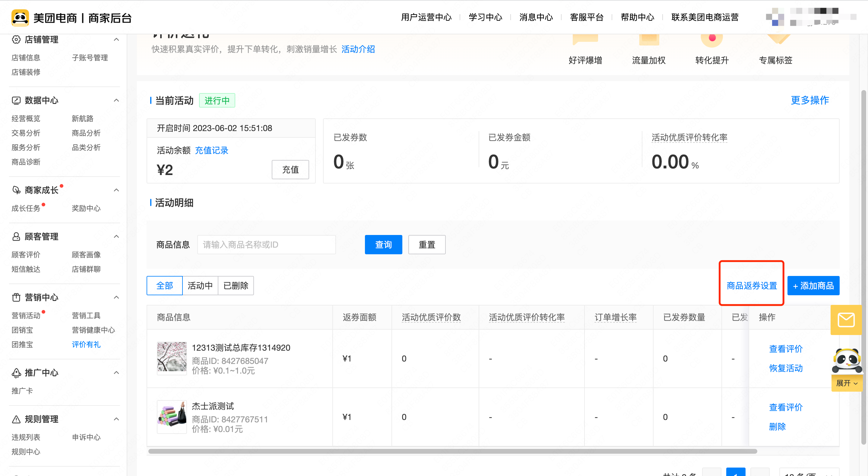The height and width of the screenshot is (476, 868).
Task: Click the 杰士派测试 product thumbnail
Action: tap(172, 417)
